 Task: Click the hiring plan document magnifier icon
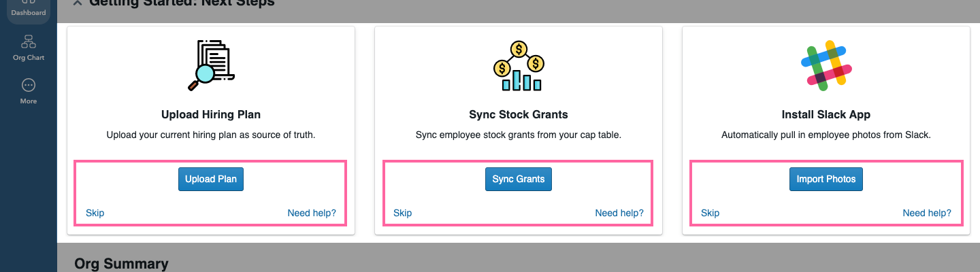click(210, 65)
